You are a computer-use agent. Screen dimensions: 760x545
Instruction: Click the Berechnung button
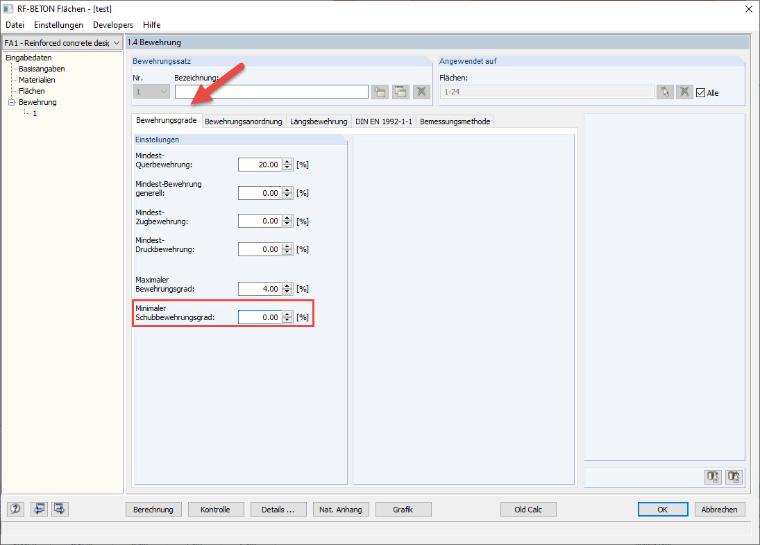[153, 510]
